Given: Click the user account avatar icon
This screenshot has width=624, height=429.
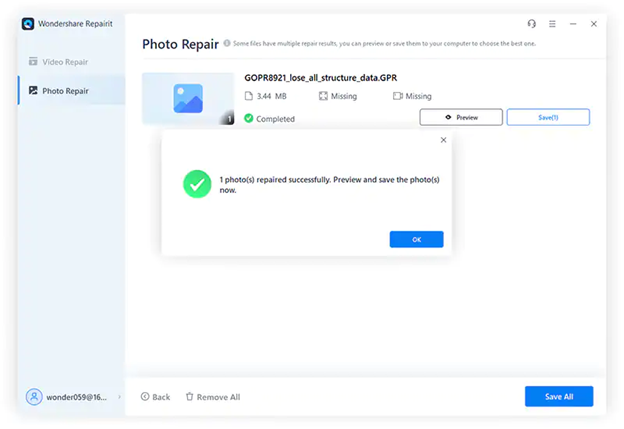Looking at the screenshot, I should 34,397.
